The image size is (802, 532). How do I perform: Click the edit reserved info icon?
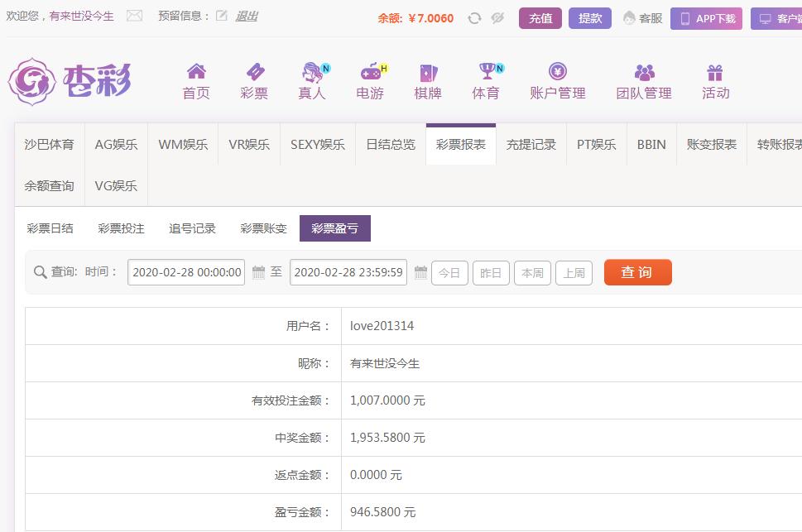tap(221, 17)
